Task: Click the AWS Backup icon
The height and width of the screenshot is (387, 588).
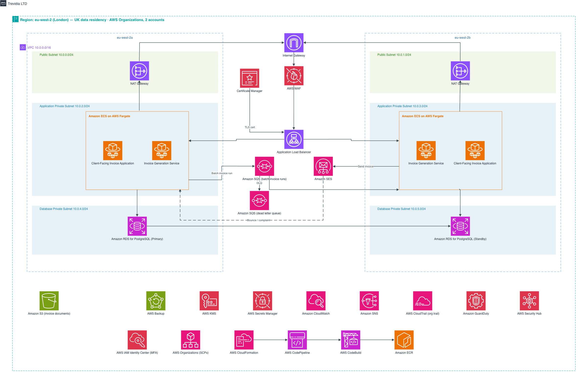Action: point(156,301)
